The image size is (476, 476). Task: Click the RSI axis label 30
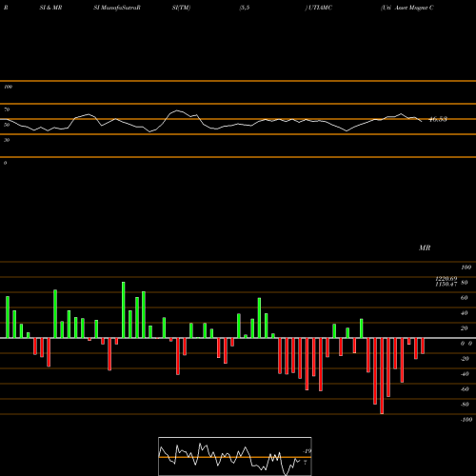(x=7, y=140)
